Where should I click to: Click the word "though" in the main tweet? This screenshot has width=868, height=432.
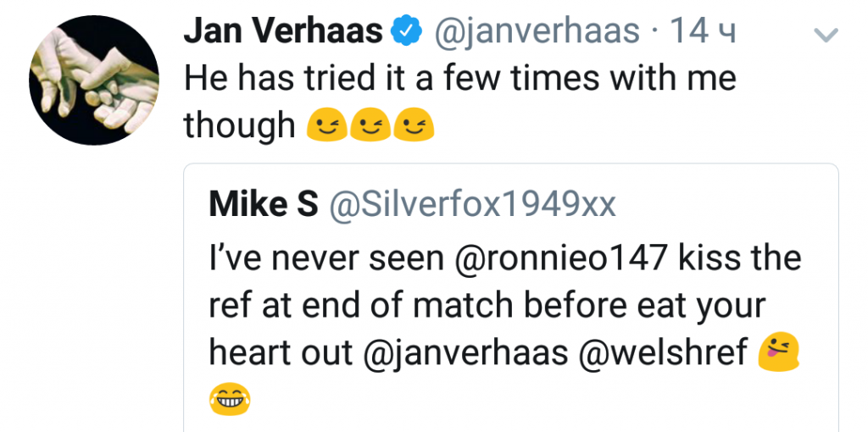[238, 126]
